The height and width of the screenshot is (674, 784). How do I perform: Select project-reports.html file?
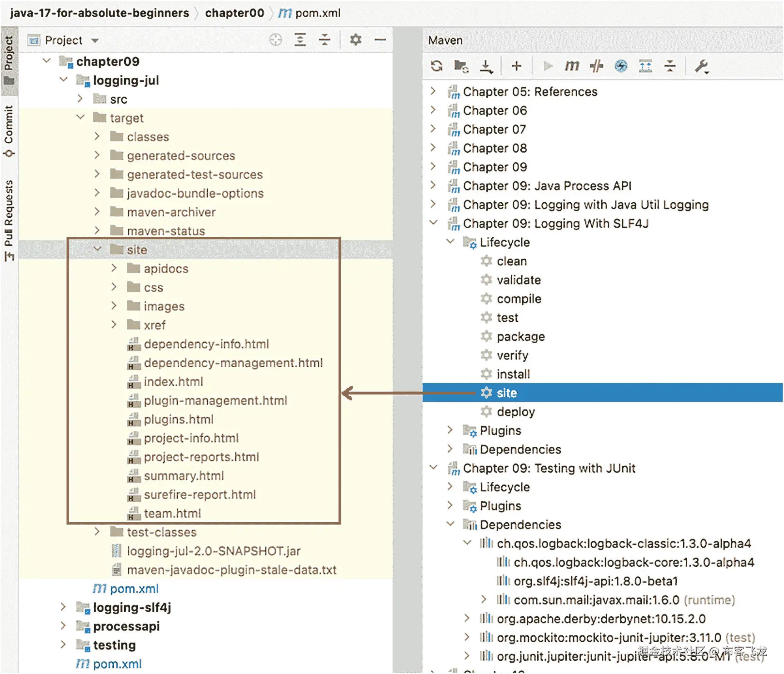point(201,457)
